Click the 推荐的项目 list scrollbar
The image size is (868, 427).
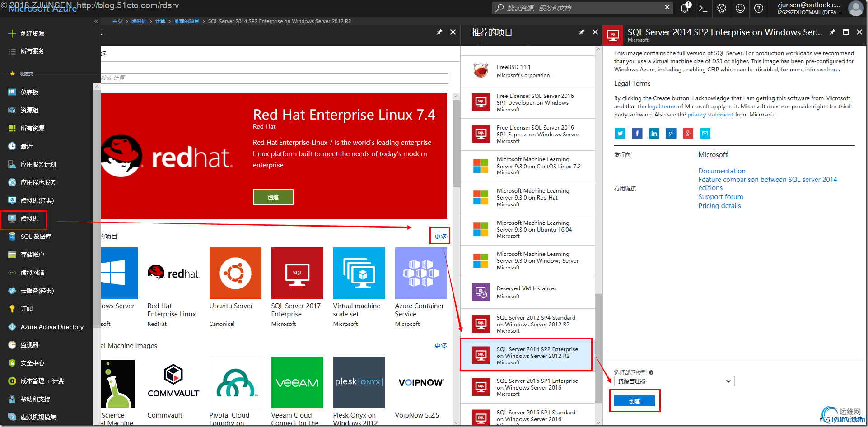point(598,348)
